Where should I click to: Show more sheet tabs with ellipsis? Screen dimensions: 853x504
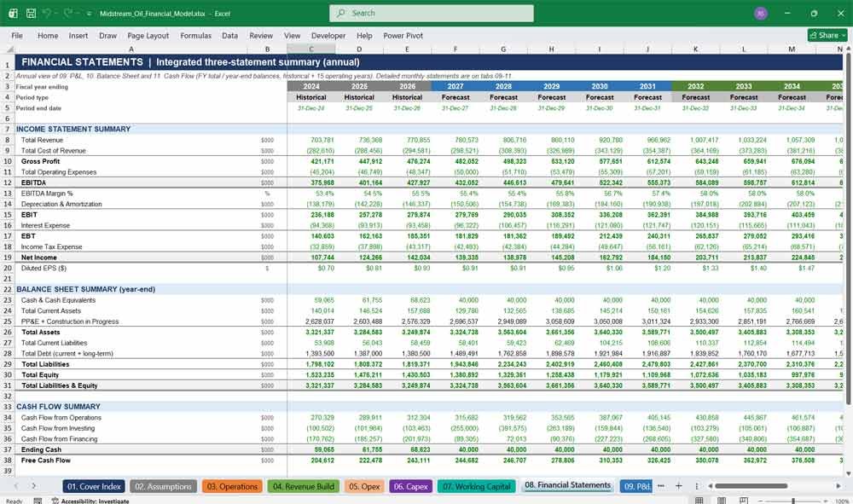pyautogui.click(x=661, y=485)
